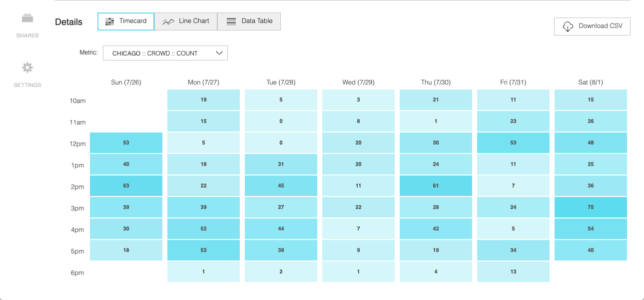Click Friday 12pm cell showing 53
Screen dimensions: 644x300
[x=513, y=142]
